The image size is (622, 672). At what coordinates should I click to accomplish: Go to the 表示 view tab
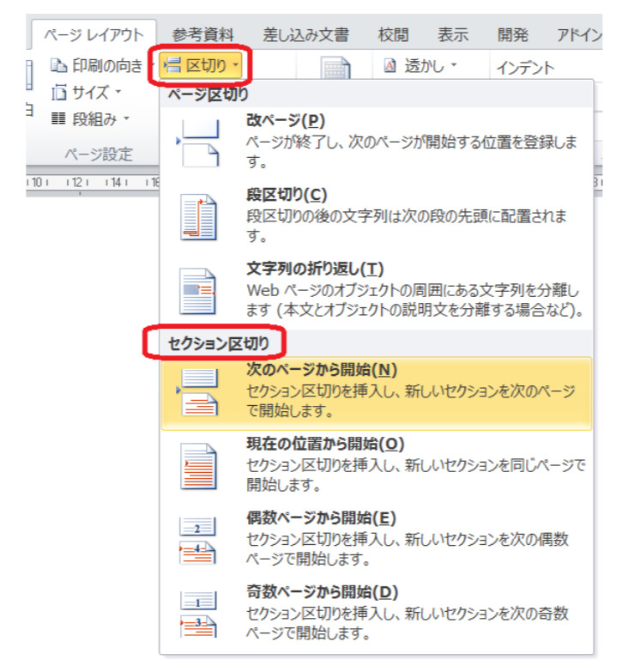pos(453,35)
